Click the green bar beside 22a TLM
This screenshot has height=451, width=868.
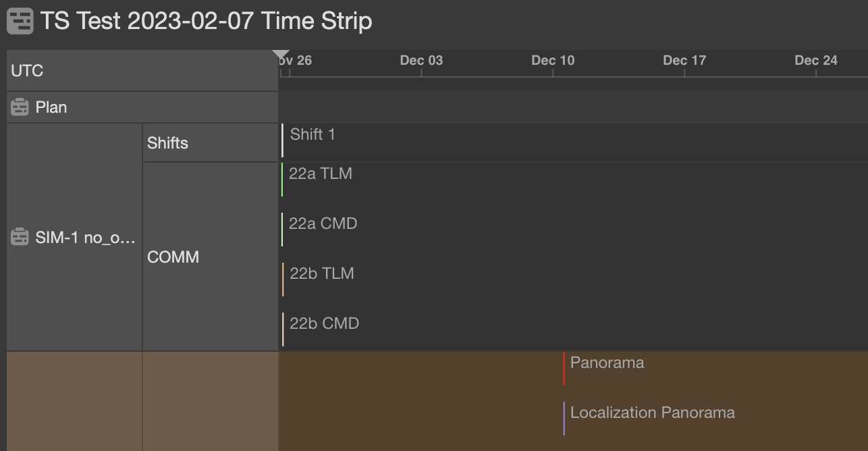(x=281, y=180)
